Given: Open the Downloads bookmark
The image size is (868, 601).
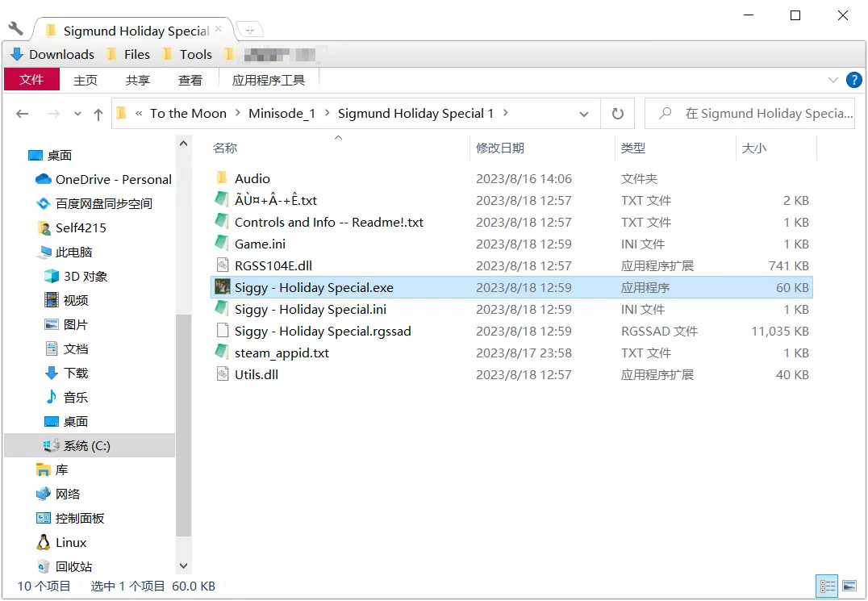Looking at the screenshot, I should [52, 54].
